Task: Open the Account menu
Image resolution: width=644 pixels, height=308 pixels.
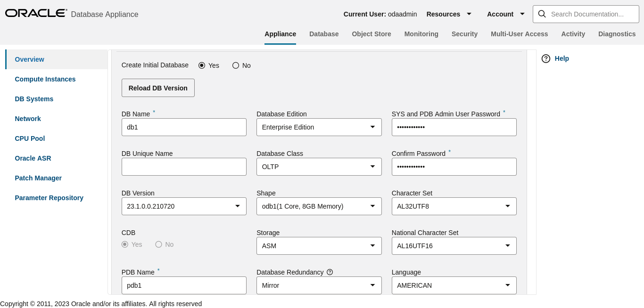Action: (x=506, y=14)
